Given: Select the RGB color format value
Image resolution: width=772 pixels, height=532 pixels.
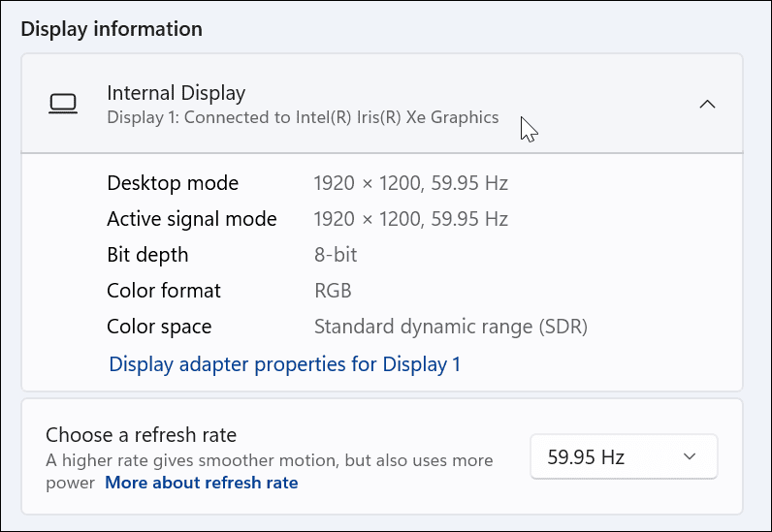Looking at the screenshot, I should point(333,291).
